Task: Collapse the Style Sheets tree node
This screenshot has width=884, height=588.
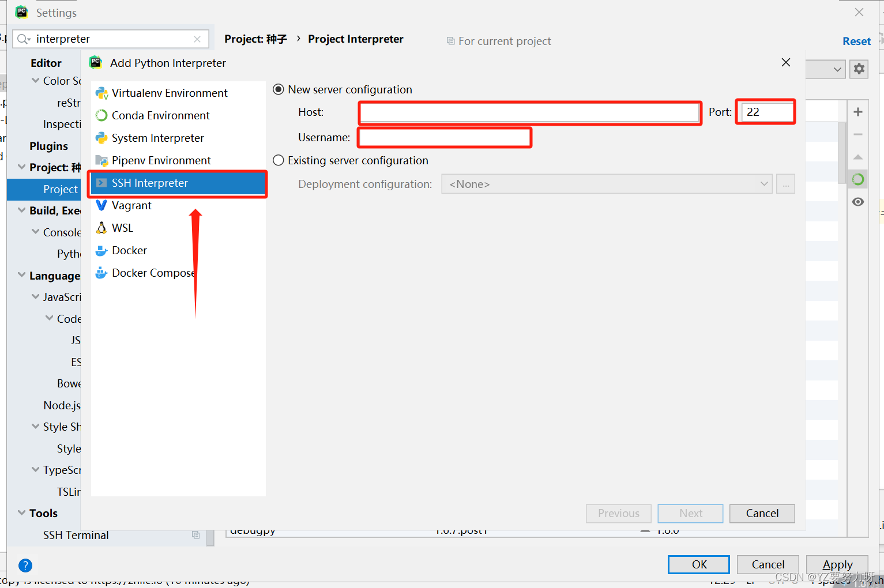Action: point(36,427)
